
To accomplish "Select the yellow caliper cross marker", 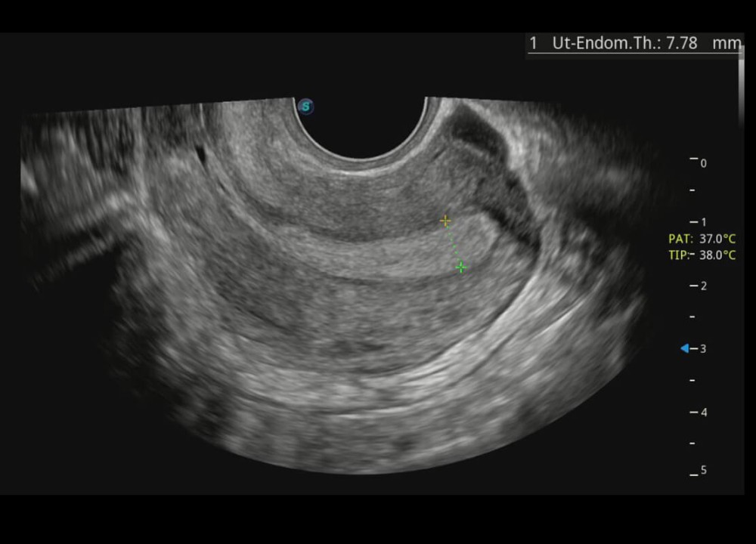I will coord(445,221).
